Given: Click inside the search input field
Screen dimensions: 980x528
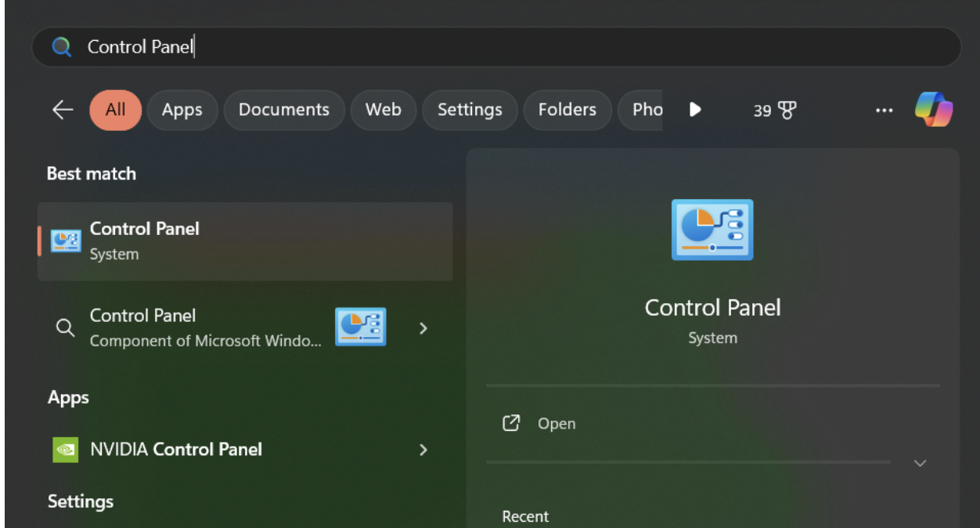Looking at the screenshot, I should click(313, 46).
